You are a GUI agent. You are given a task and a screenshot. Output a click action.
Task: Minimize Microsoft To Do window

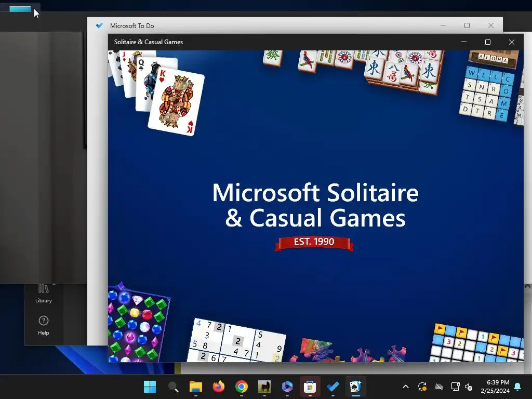443,25
